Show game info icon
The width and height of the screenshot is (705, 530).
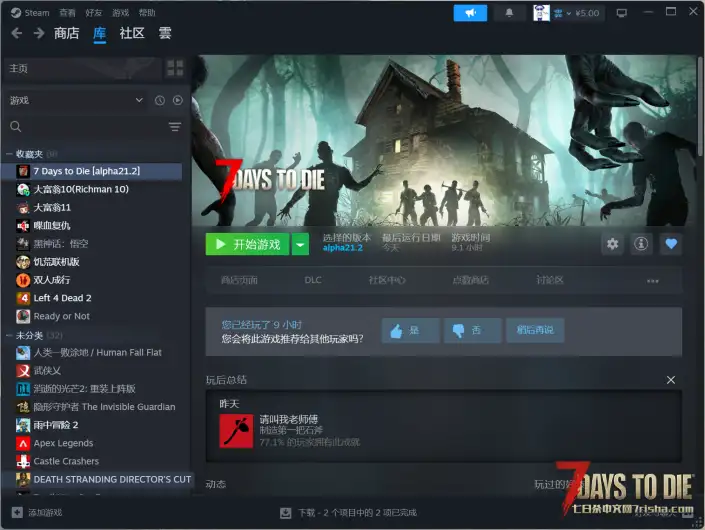pyautogui.click(x=641, y=244)
